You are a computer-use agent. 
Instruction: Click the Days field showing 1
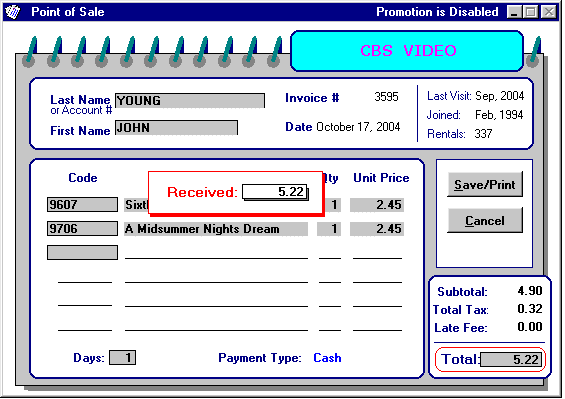click(x=123, y=358)
